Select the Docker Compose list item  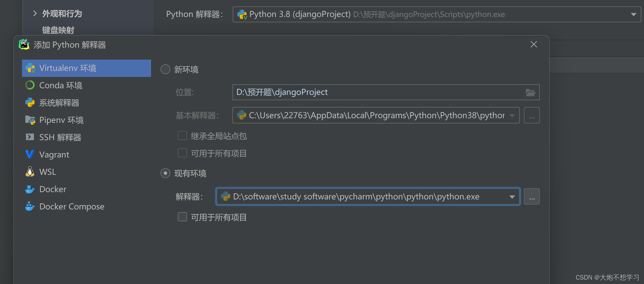click(87, 206)
